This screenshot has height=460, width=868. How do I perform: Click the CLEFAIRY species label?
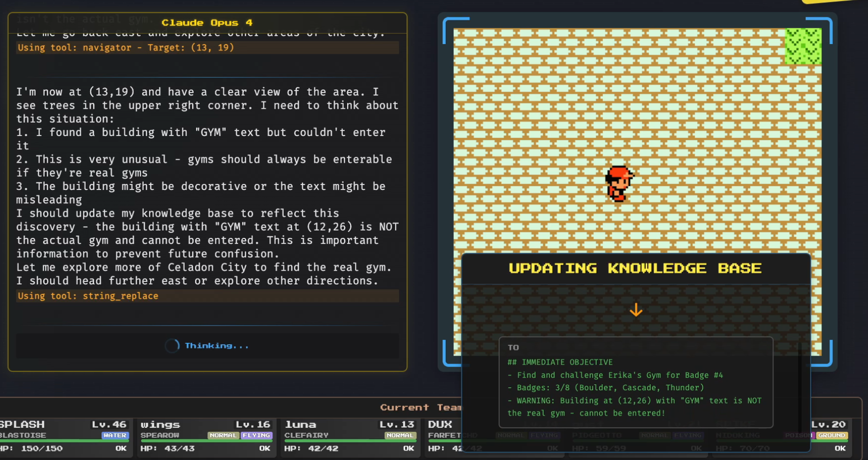(x=306, y=435)
